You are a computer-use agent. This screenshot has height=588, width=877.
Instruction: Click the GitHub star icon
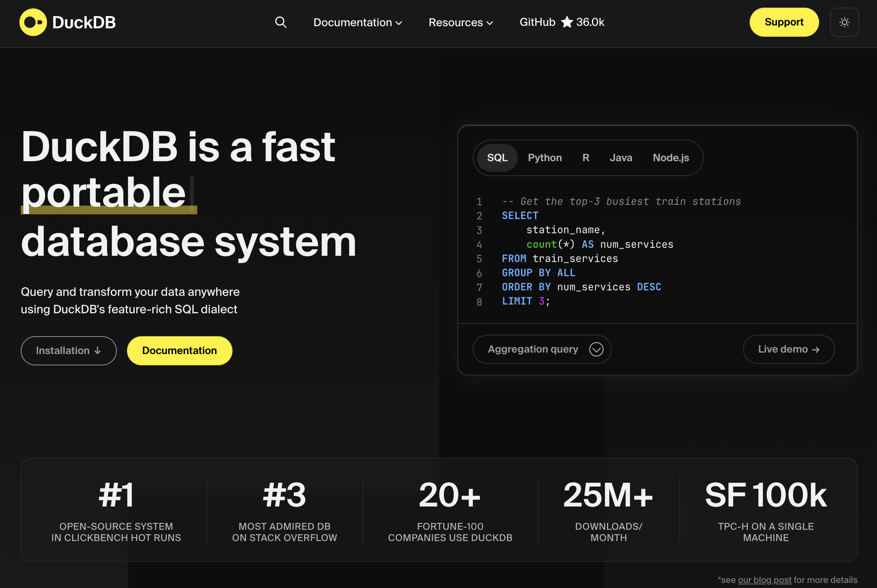567,22
